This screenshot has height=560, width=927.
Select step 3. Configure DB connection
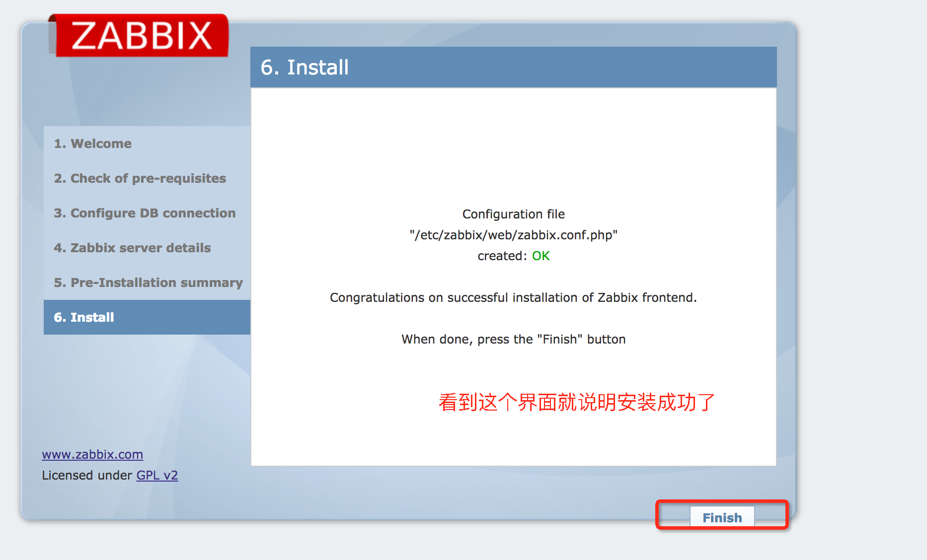click(147, 213)
